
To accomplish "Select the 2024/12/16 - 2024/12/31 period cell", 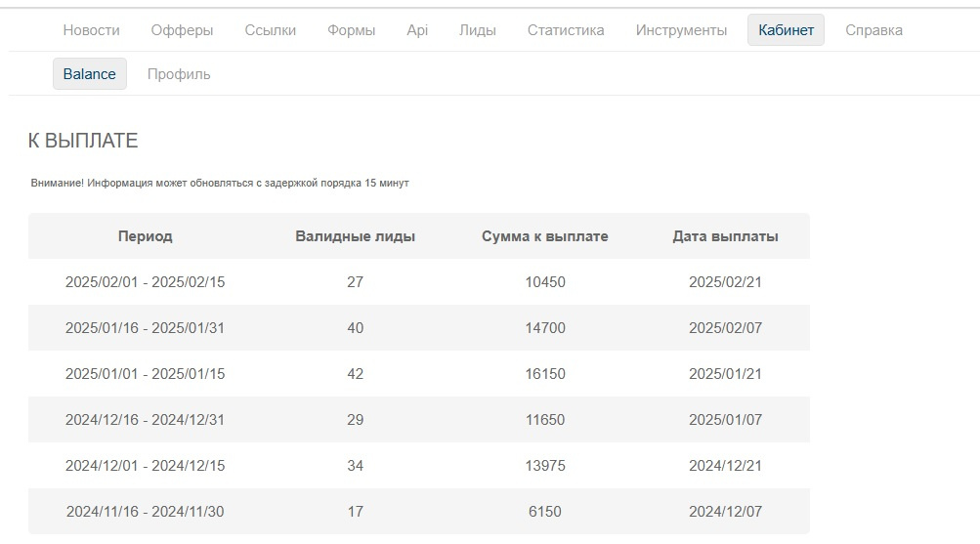I will pos(145,420).
